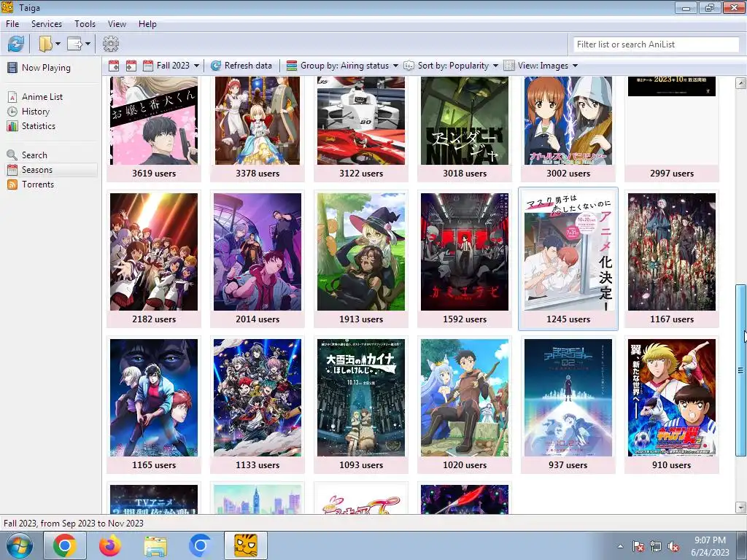The width and height of the screenshot is (747, 560).
Task: Expand export icon dropdown arrow
Action: (x=88, y=44)
